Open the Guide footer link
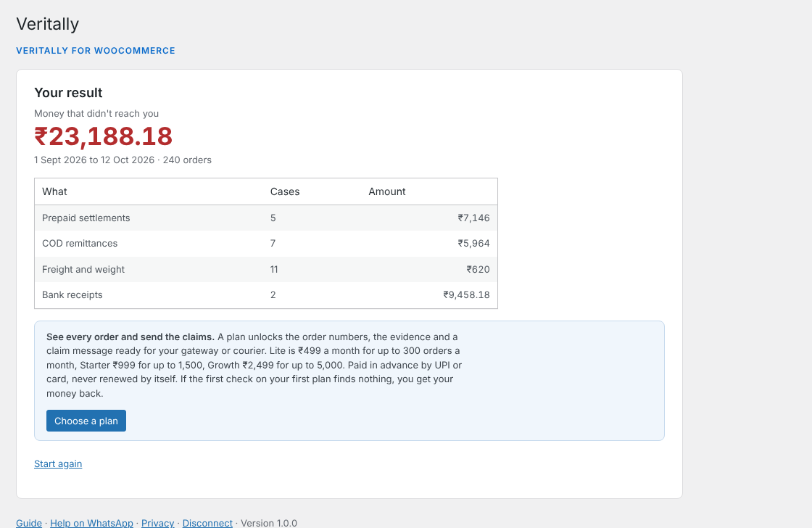Image resolution: width=812 pixels, height=528 pixels. tap(29, 523)
